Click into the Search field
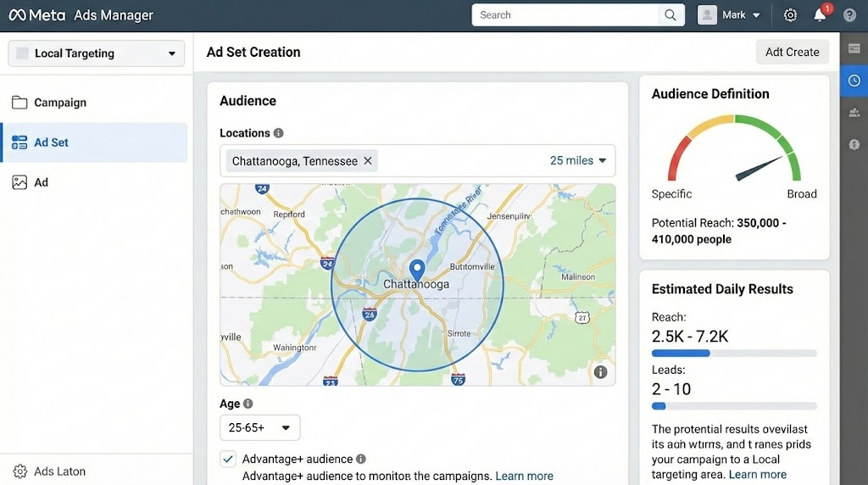The width and height of the screenshot is (868, 485). coord(565,15)
